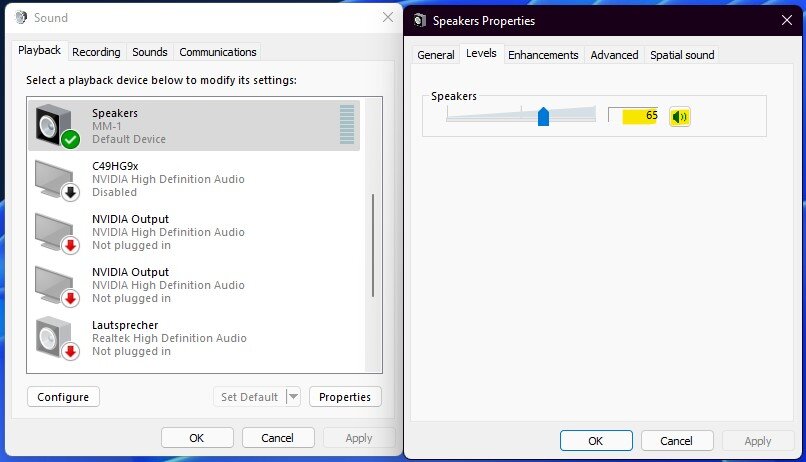
Task: Mute the Speakers using the speaker icon button
Action: click(680, 116)
